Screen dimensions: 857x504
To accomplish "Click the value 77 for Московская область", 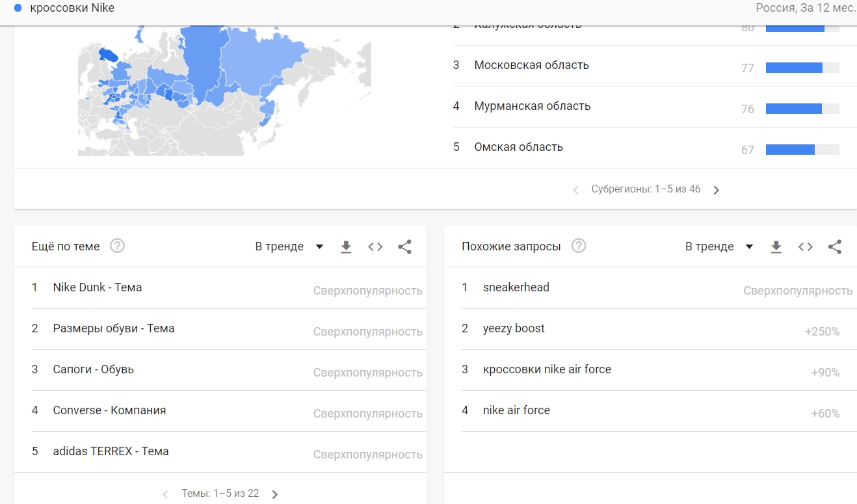I will (748, 68).
